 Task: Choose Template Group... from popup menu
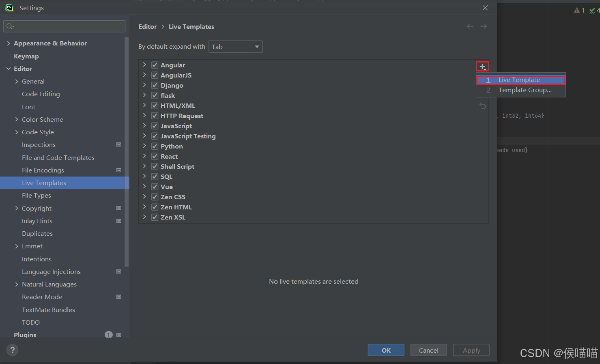tap(521, 90)
